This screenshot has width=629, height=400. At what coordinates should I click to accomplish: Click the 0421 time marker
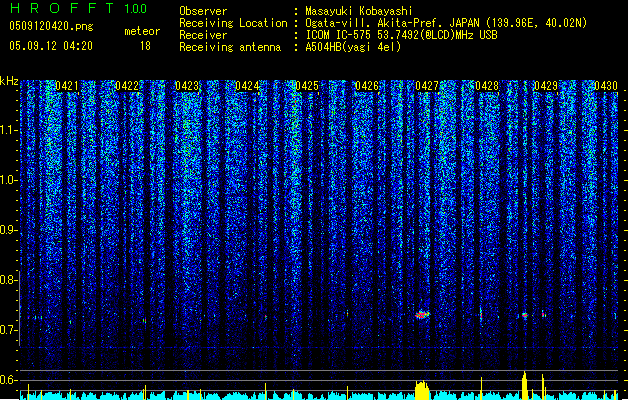tap(67, 86)
